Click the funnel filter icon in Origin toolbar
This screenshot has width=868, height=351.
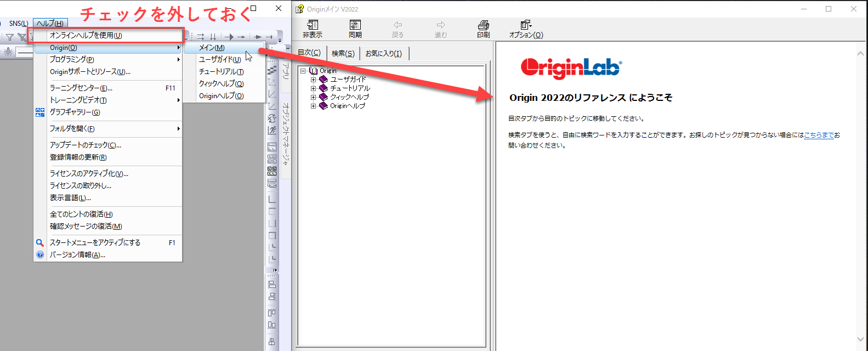pos(10,37)
